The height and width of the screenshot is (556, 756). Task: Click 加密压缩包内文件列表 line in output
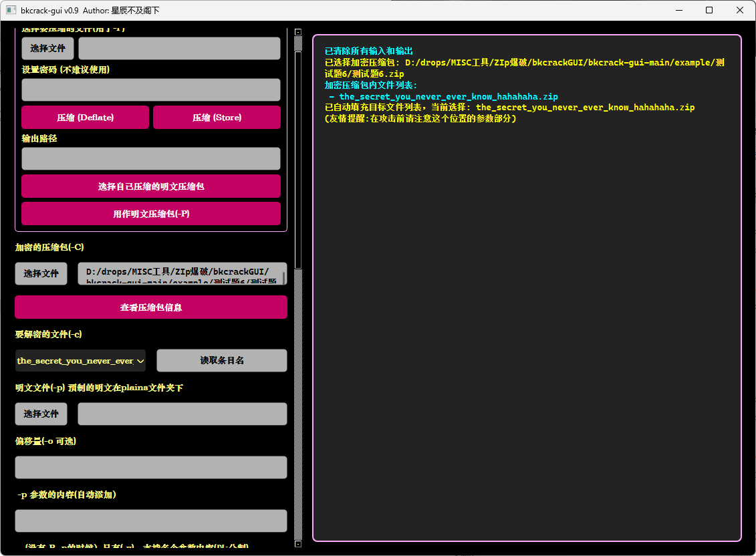point(371,85)
